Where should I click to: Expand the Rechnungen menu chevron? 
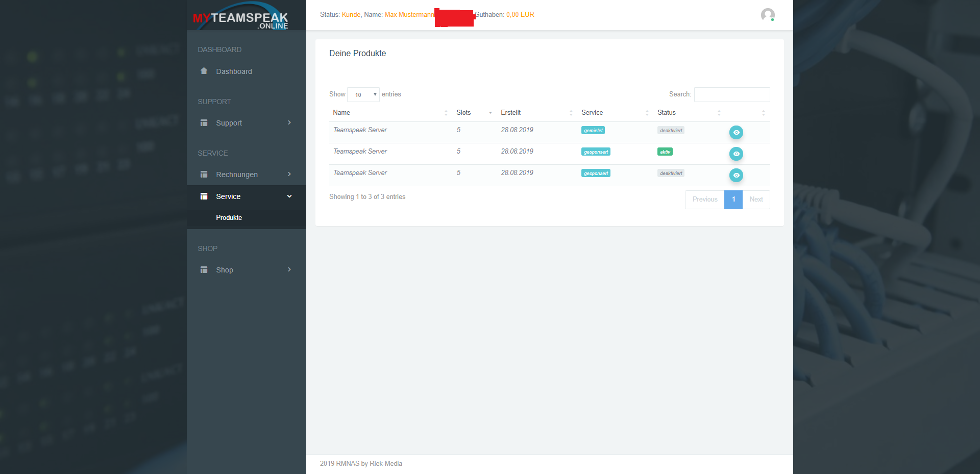[289, 174]
